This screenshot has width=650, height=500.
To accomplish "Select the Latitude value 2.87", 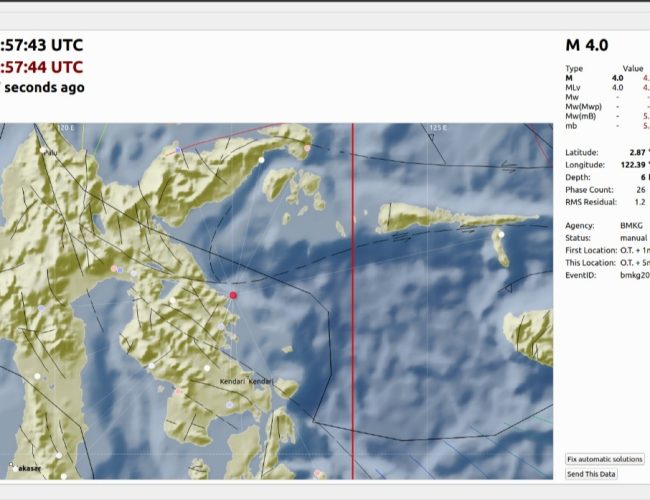I will (x=637, y=152).
